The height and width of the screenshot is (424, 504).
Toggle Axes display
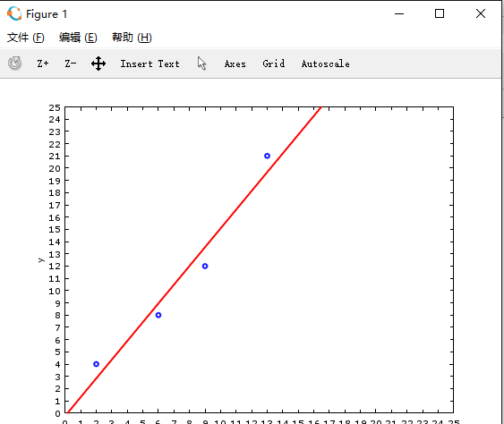(x=235, y=64)
